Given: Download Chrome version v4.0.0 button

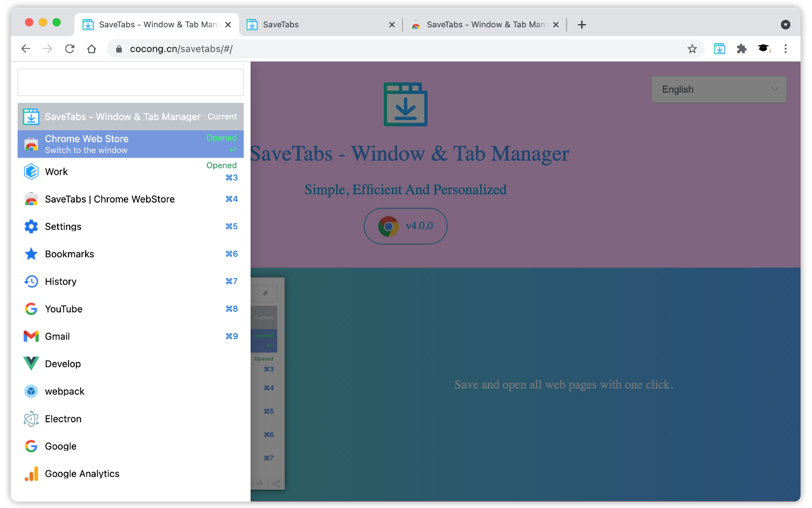Looking at the screenshot, I should pyautogui.click(x=405, y=226).
